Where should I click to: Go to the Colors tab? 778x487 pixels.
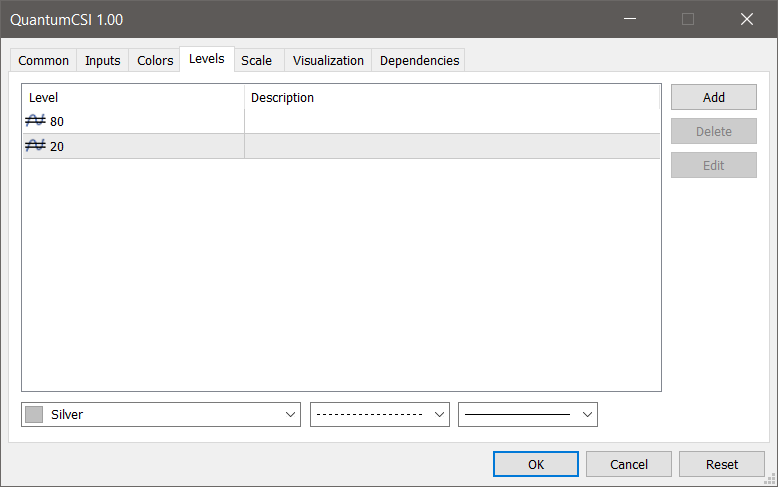click(x=155, y=60)
